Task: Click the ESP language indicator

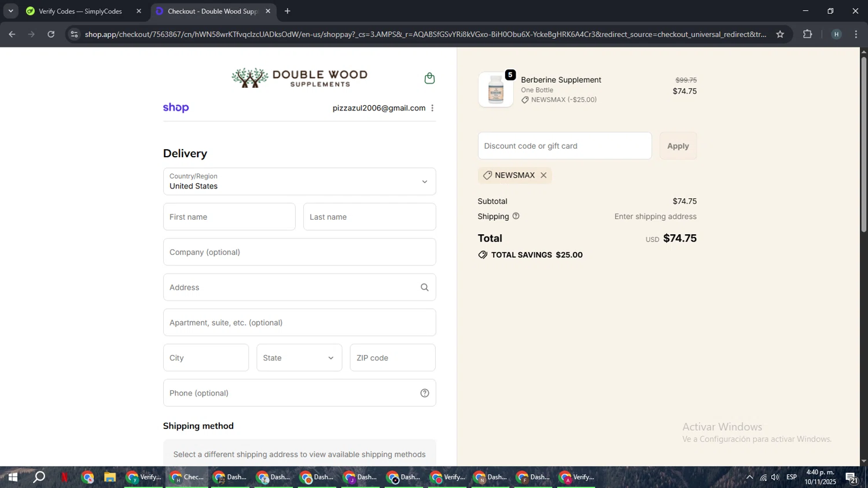Action: 792,477
